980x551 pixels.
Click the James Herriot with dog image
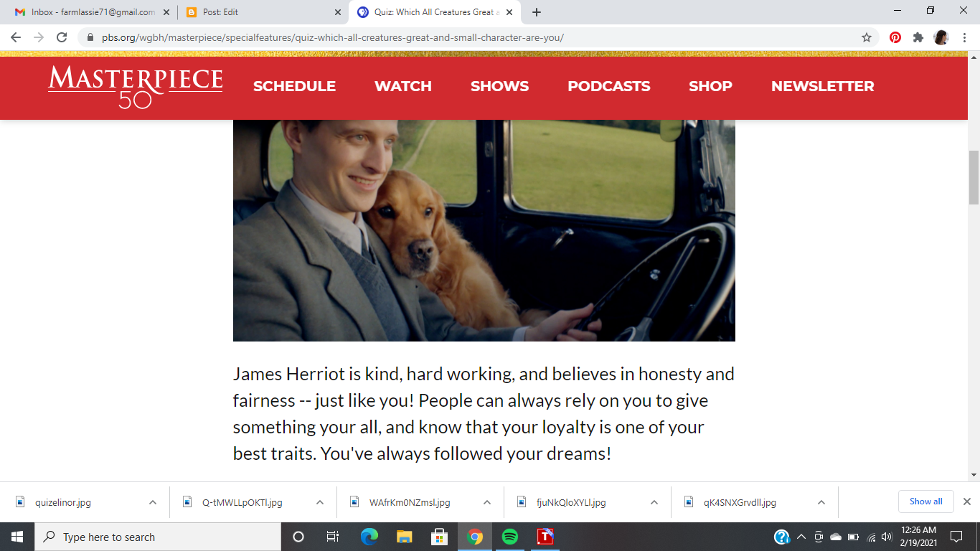point(484,230)
